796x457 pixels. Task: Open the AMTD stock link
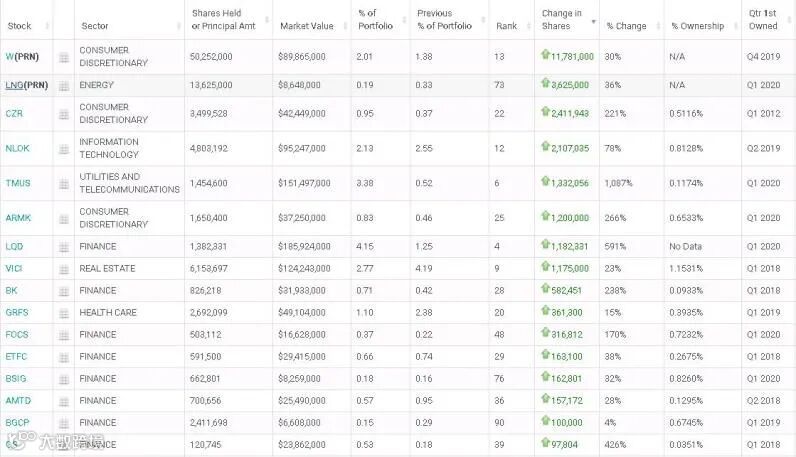click(x=18, y=401)
